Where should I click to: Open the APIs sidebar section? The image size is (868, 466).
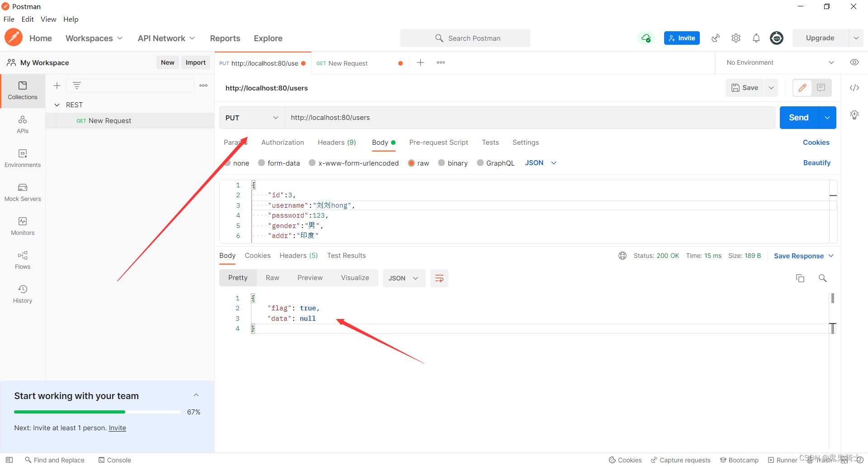23,124
